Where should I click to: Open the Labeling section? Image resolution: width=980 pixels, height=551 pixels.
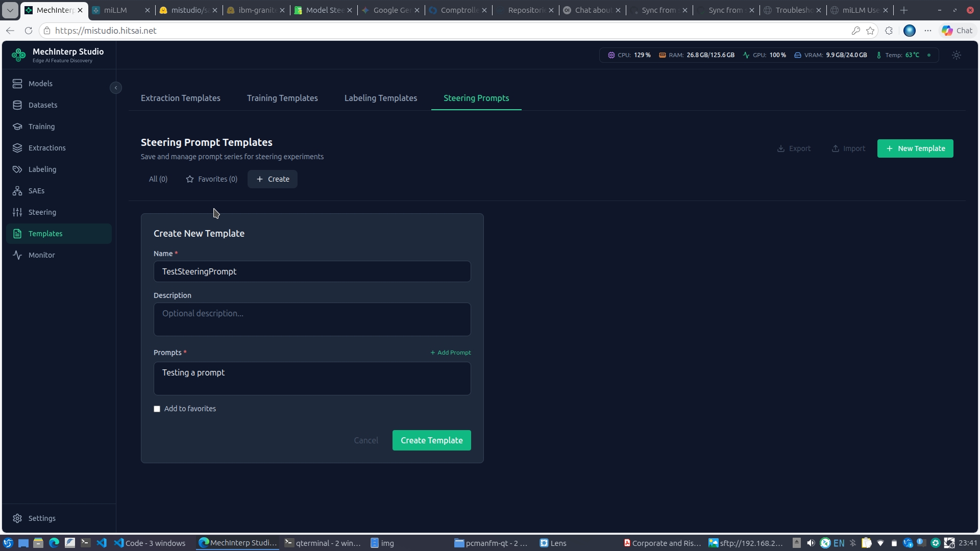pyautogui.click(x=59, y=169)
